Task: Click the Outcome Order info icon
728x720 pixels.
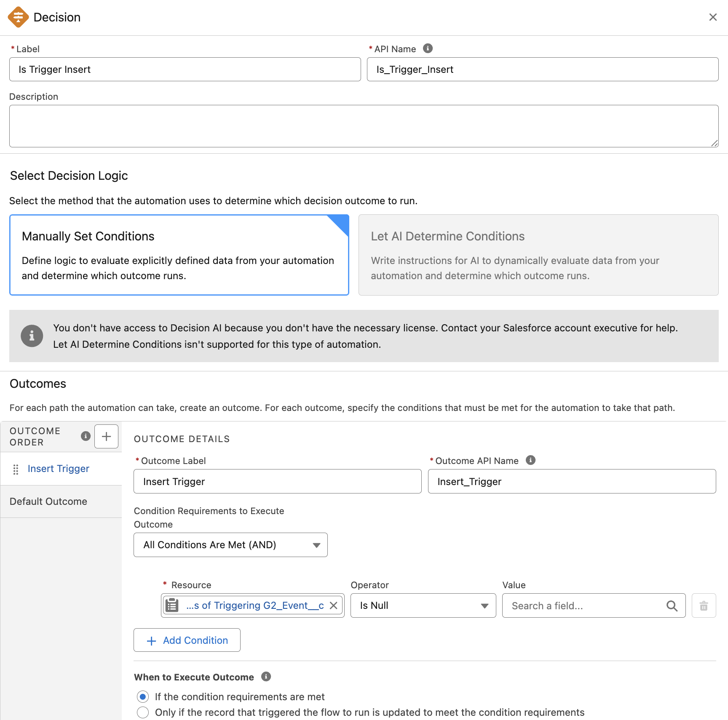Action: pyautogui.click(x=86, y=436)
